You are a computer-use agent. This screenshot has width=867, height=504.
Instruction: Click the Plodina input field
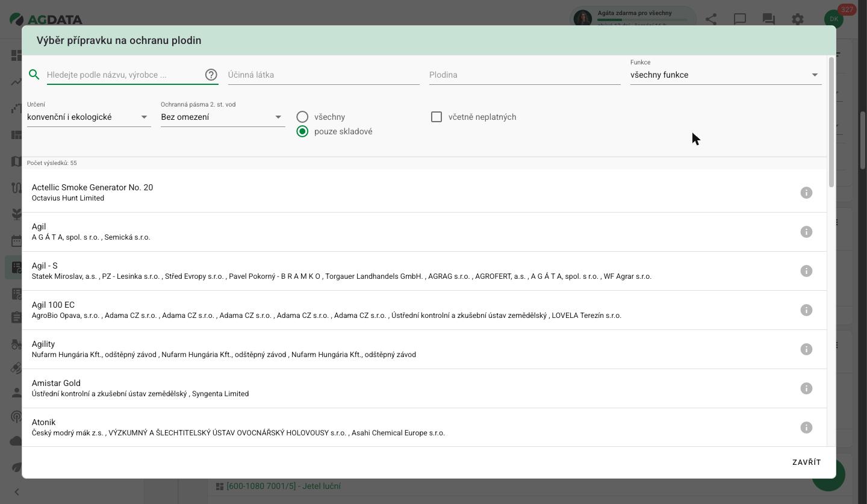point(525,75)
